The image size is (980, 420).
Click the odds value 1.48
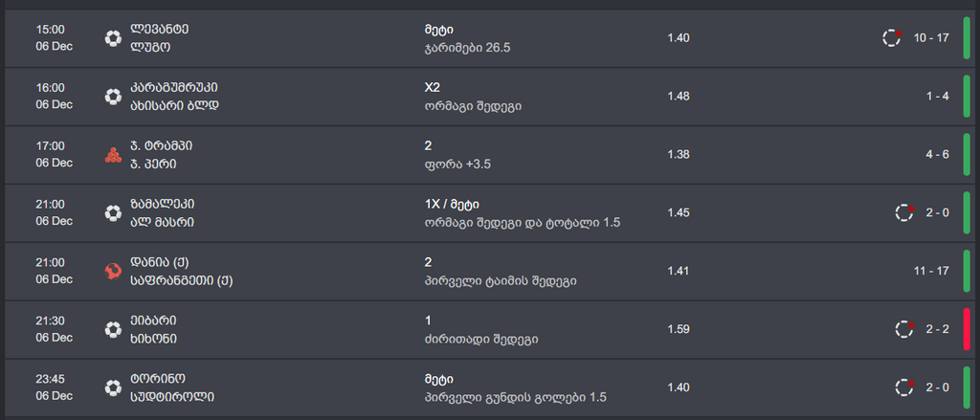point(679,96)
